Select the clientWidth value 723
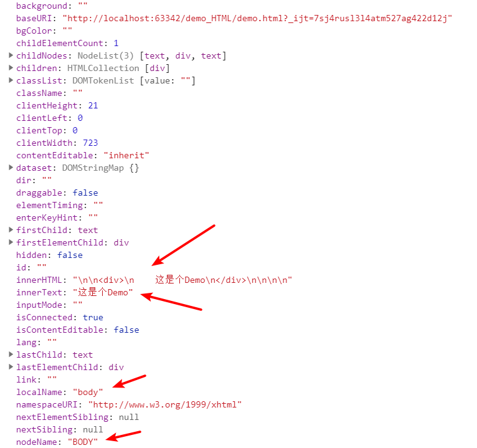The width and height of the screenshot is (477, 448). (x=90, y=143)
